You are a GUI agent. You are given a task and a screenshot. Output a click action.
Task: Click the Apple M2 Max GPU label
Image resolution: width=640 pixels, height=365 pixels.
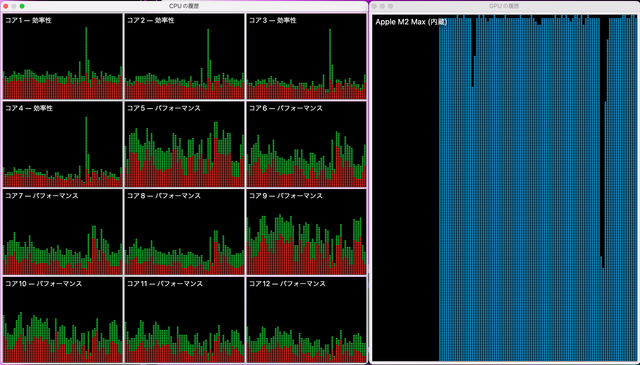(411, 22)
